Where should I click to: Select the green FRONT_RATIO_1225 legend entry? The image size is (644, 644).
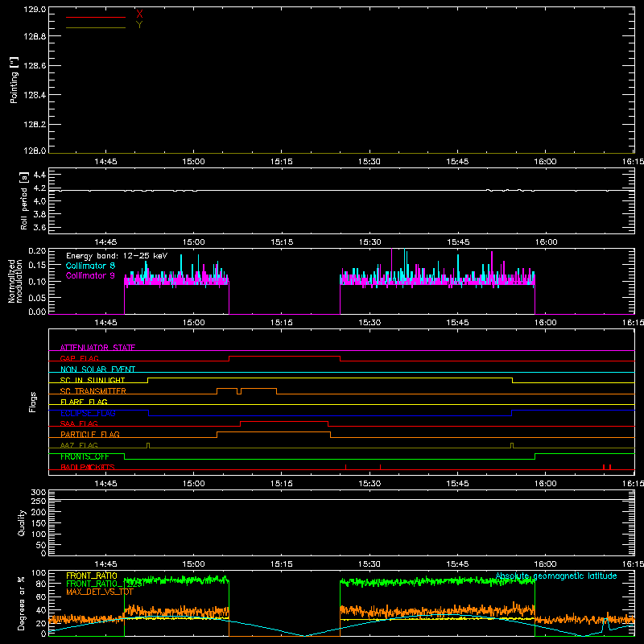[105, 584]
